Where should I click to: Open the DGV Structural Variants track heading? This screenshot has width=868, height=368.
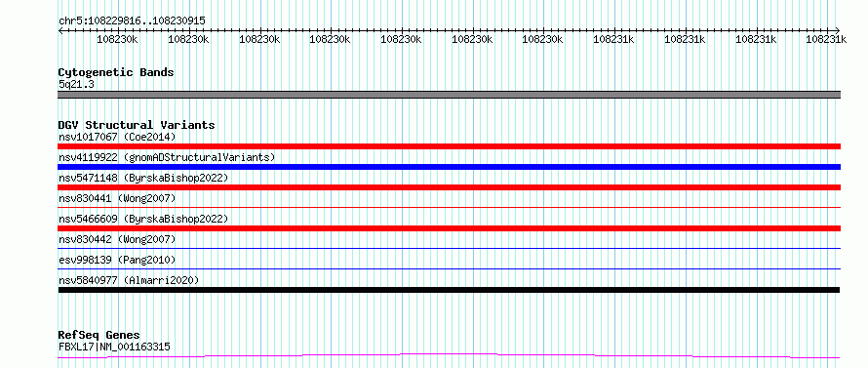pyautogui.click(x=137, y=125)
